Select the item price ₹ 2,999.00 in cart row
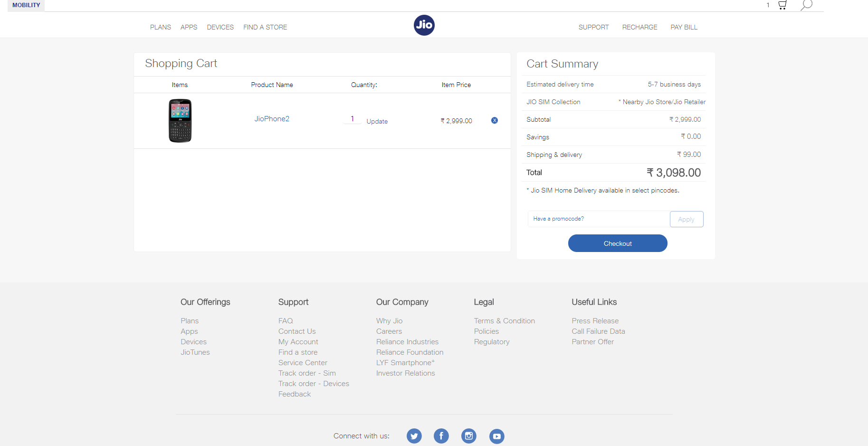The image size is (868, 446). 456,121
